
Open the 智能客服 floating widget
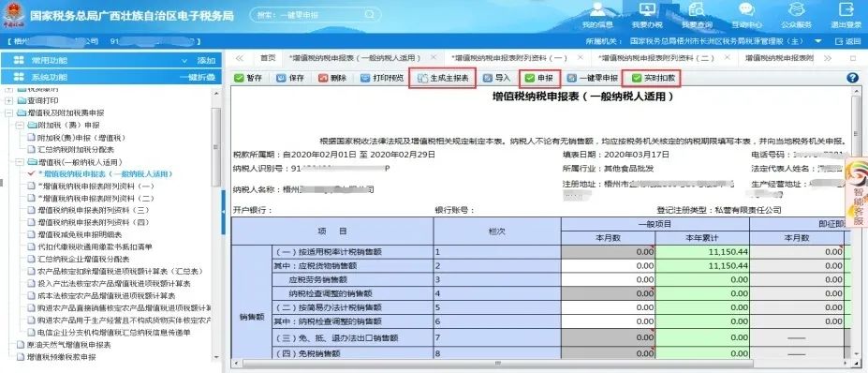click(x=857, y=192)
